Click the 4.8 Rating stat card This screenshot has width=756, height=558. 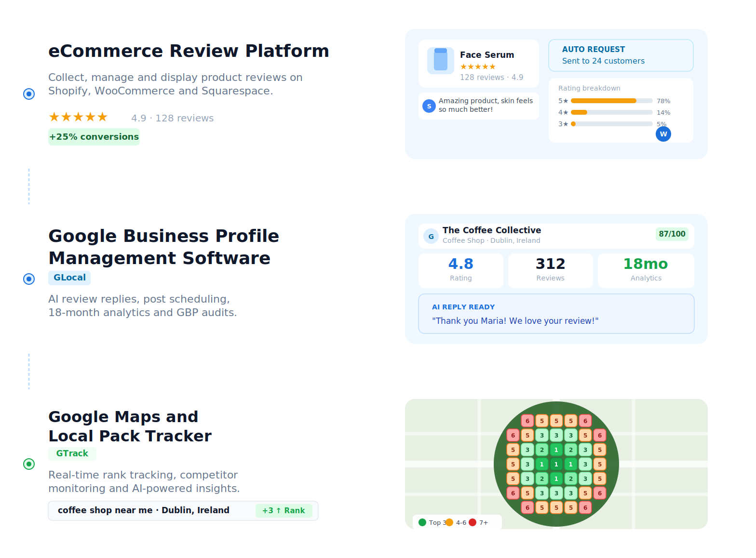pyautogui.click(x=461, y=271)
